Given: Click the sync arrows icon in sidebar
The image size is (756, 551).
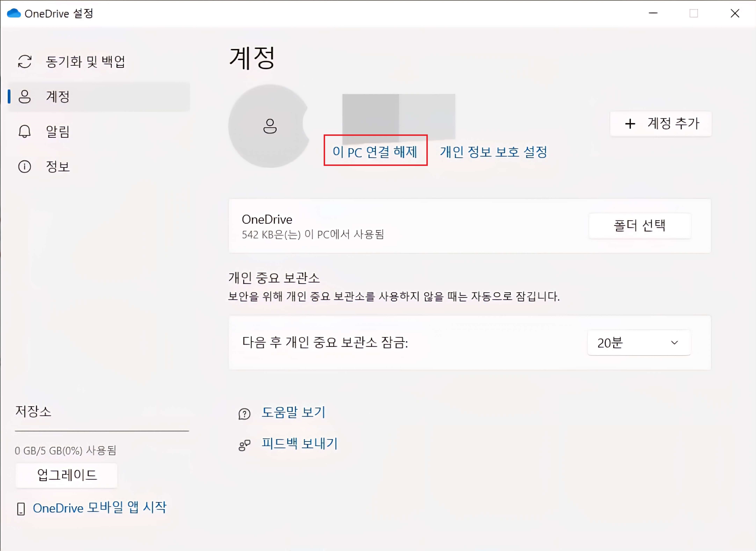Looking at the screenshot, I should click(x=25, y=62).
